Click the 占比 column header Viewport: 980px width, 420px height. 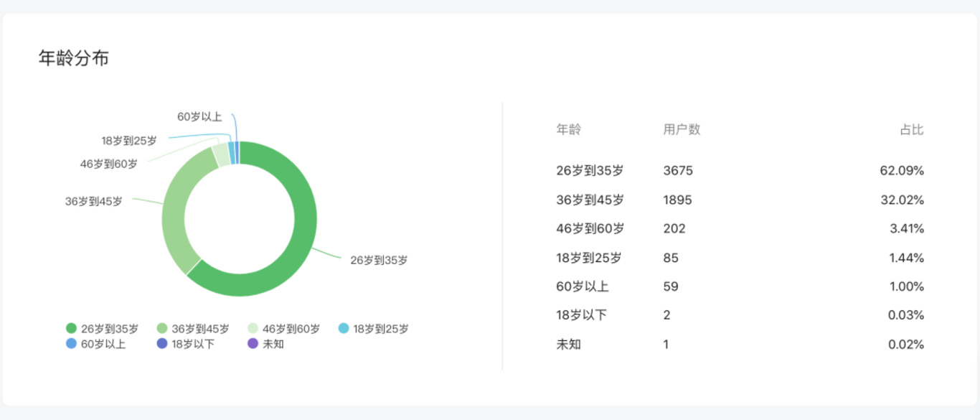click(x=912, y=130)
